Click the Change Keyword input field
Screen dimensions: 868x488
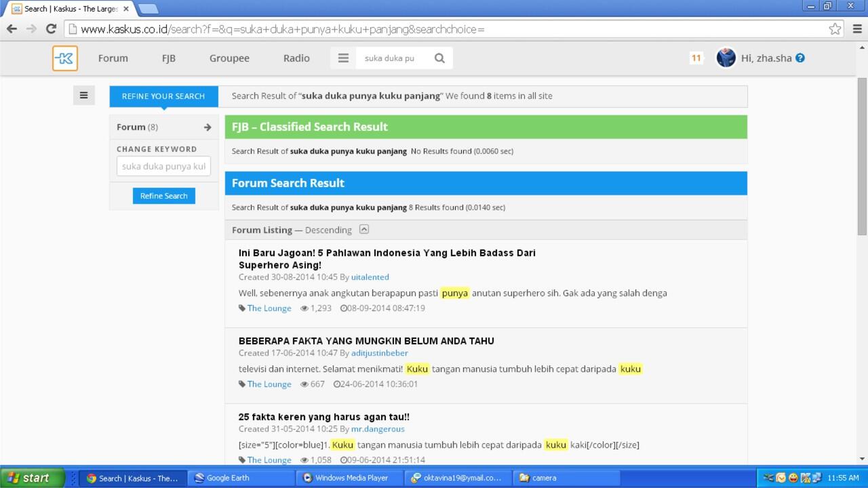(163, 166)
